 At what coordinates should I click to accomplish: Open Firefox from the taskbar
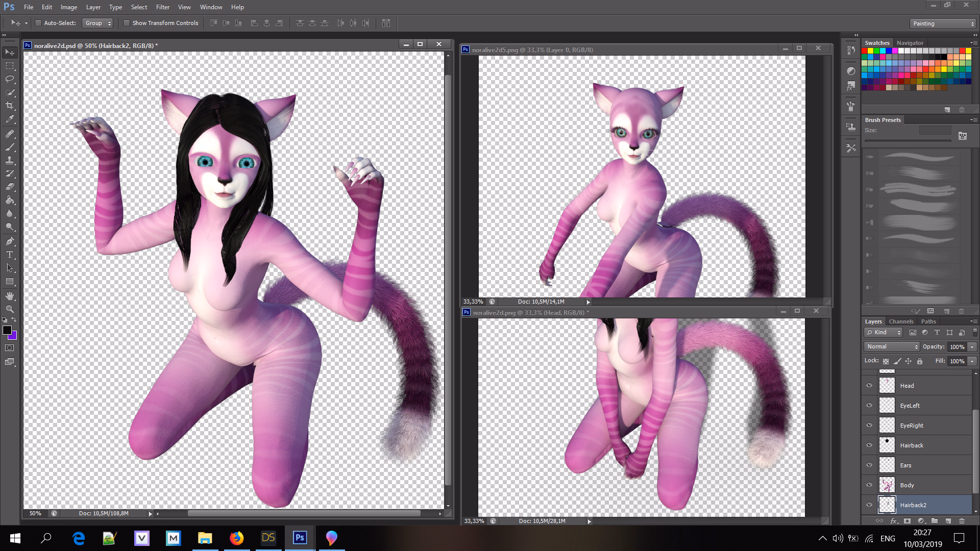tap(236, 538)
